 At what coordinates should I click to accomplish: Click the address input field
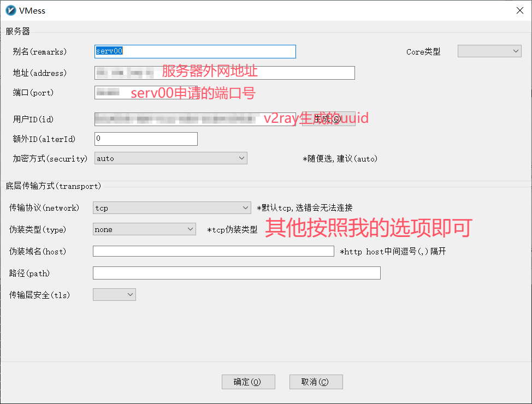click(224, 73)
